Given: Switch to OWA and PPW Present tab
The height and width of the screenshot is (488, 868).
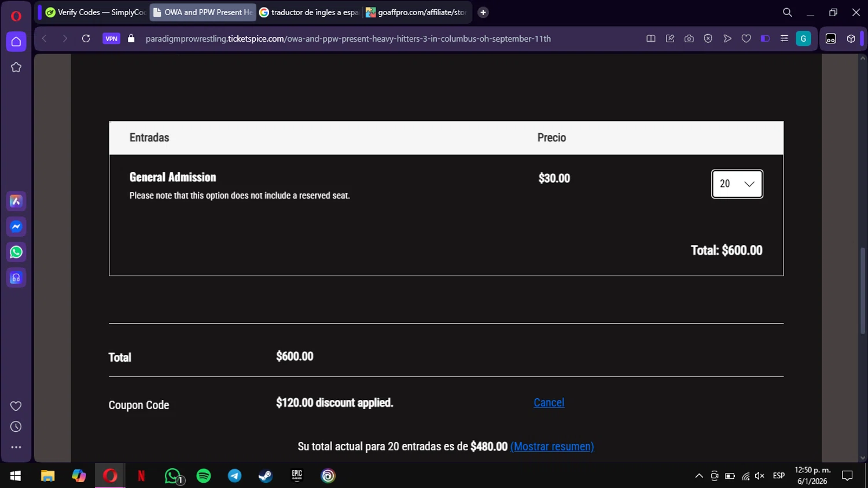Looking at the screenshot, I should pos(203,12).
